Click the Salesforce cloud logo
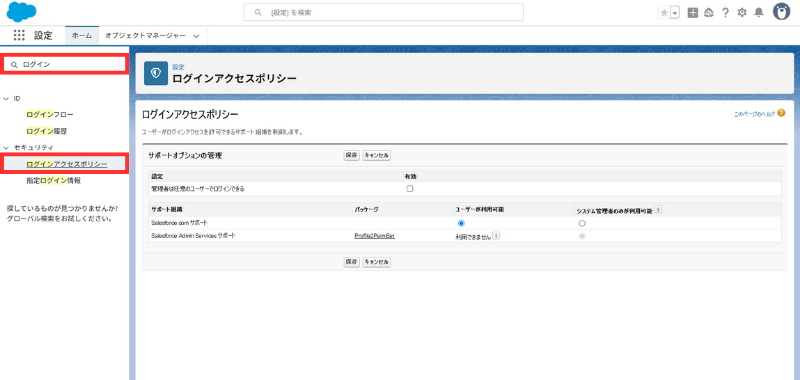 pyautogui.click(x=21, y=12)
